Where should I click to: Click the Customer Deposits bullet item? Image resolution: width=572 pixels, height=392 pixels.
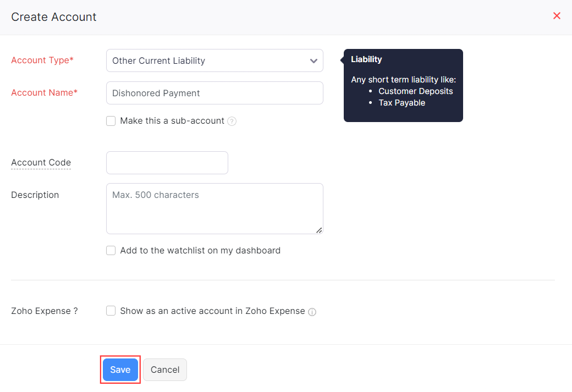click(x=415, y=91)
